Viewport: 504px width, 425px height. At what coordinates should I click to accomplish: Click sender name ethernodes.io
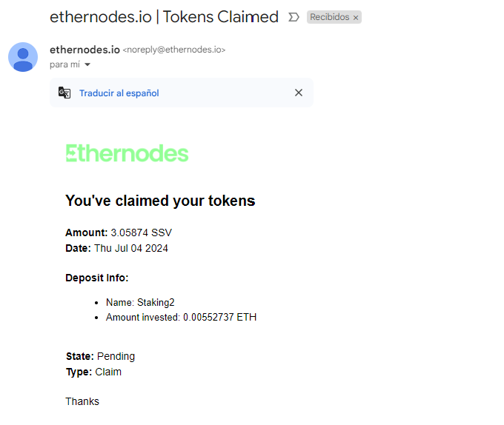(84, 50)
